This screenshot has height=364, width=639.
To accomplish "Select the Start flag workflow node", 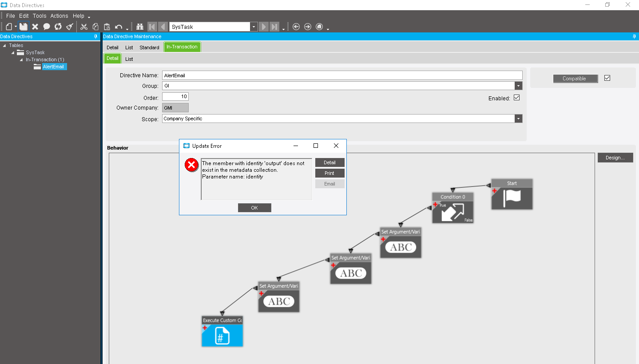I will click(512, 194).
